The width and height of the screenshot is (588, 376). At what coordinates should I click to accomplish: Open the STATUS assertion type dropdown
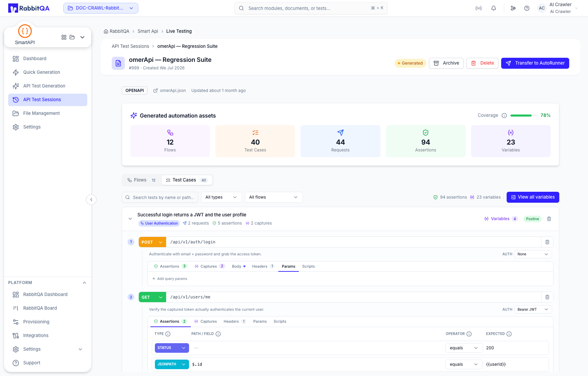click(x=172, y=348)
